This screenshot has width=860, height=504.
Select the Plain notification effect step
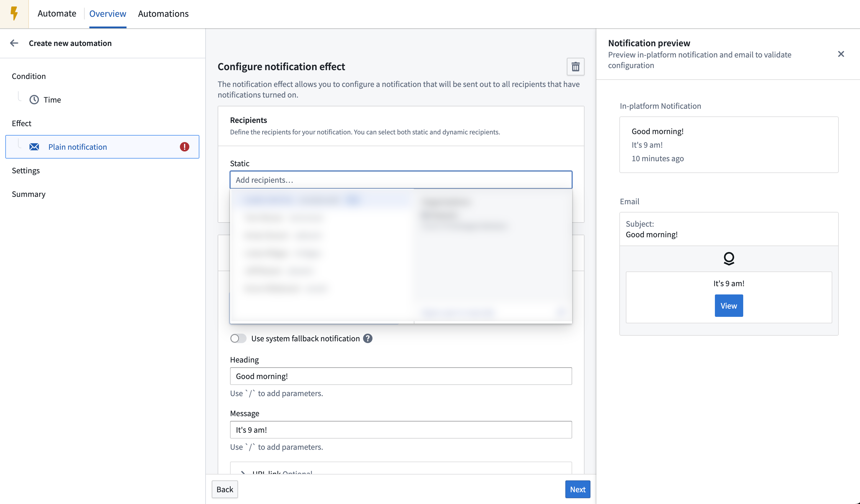pyautogui.click(x=102, y=146)
